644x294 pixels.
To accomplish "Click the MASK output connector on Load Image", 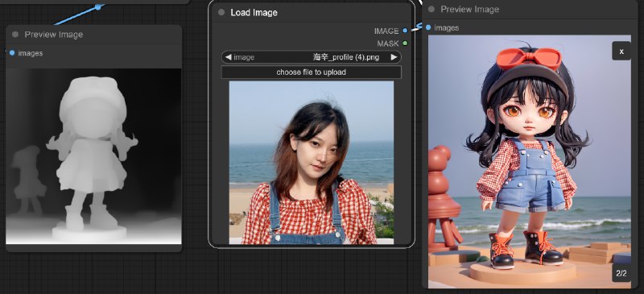I will point(405,43).
